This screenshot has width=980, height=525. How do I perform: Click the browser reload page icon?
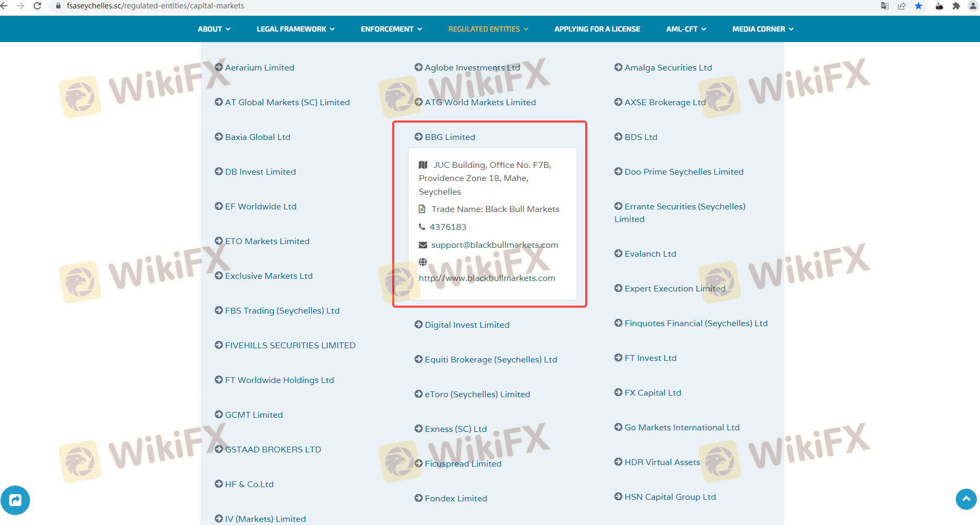[x=37, y=6]
